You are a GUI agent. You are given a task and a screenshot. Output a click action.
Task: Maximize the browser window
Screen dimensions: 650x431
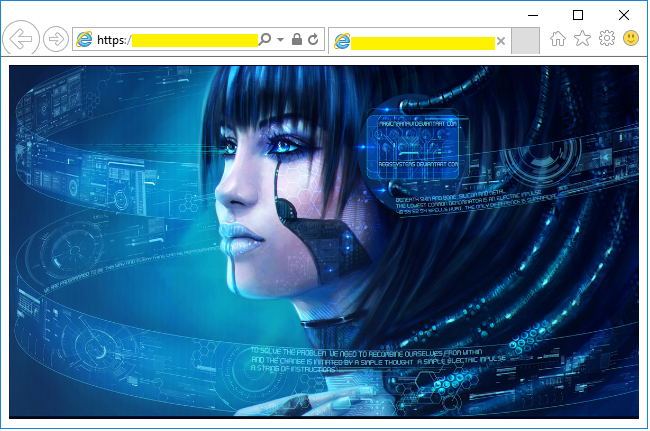(578, 15)
